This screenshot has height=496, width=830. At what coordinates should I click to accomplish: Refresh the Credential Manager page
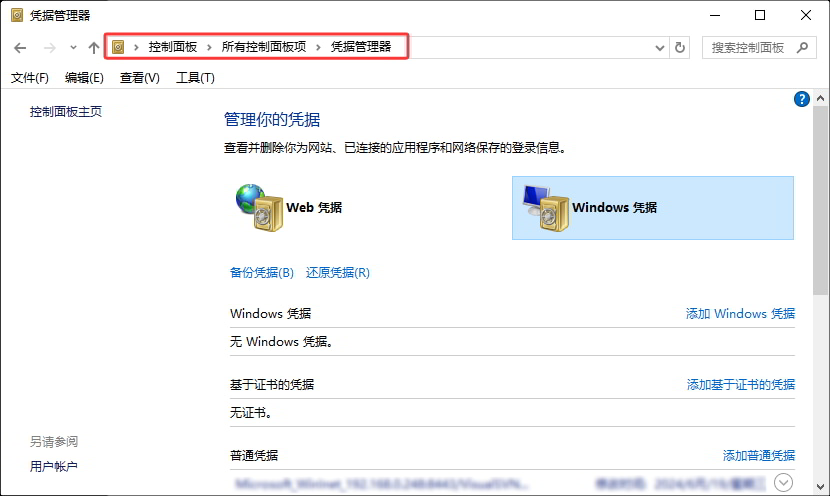coord(681,47)
